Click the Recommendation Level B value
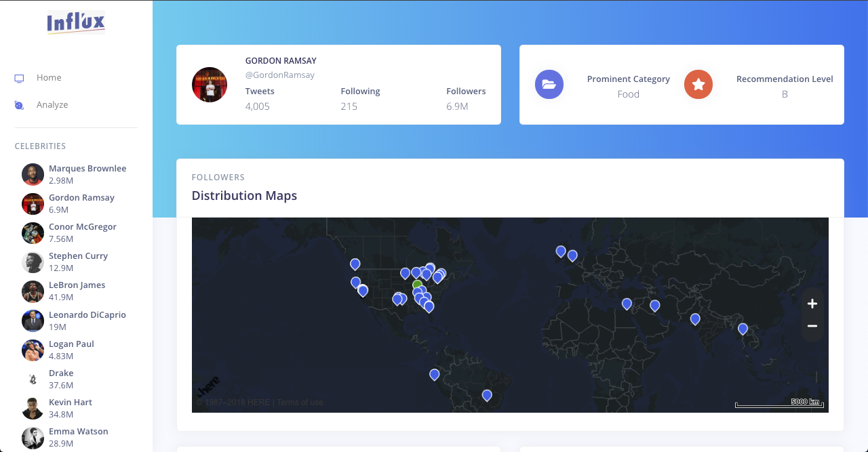The image size is (868, 452). tap(785, 94)
